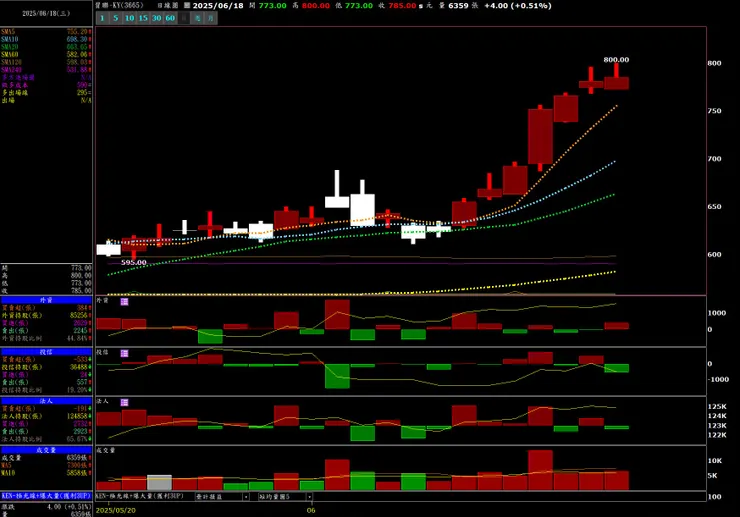The height and width of the screenshot is (517, 740).
Task: Select the 1-minute timeframe button
Action: point(102,18)
